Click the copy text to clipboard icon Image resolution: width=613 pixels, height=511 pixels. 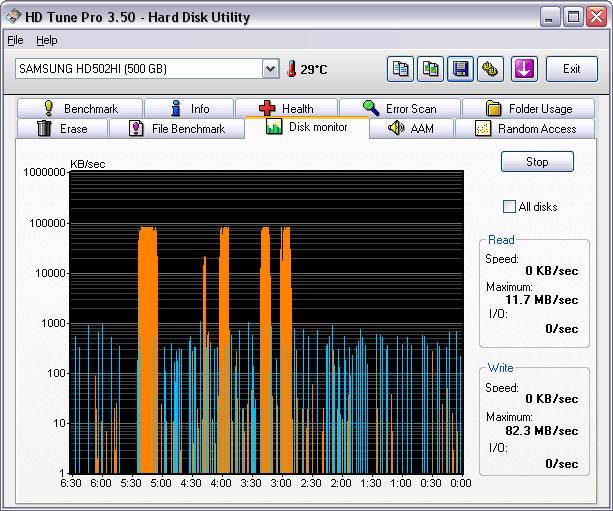click(x=400, y=69)
